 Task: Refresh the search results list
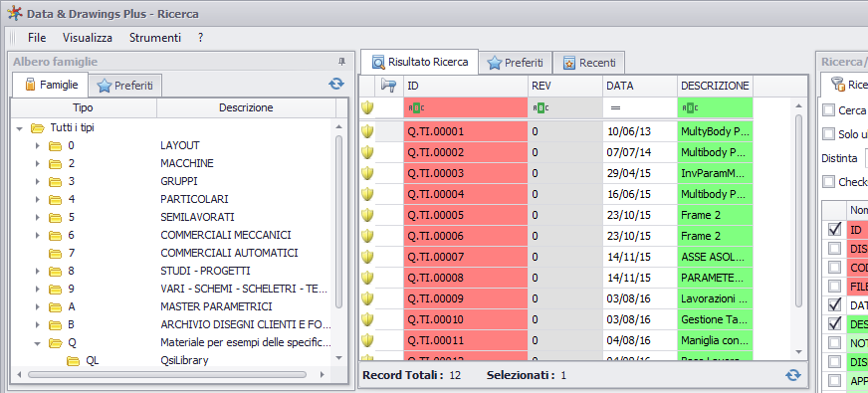[x=793, y=375]
